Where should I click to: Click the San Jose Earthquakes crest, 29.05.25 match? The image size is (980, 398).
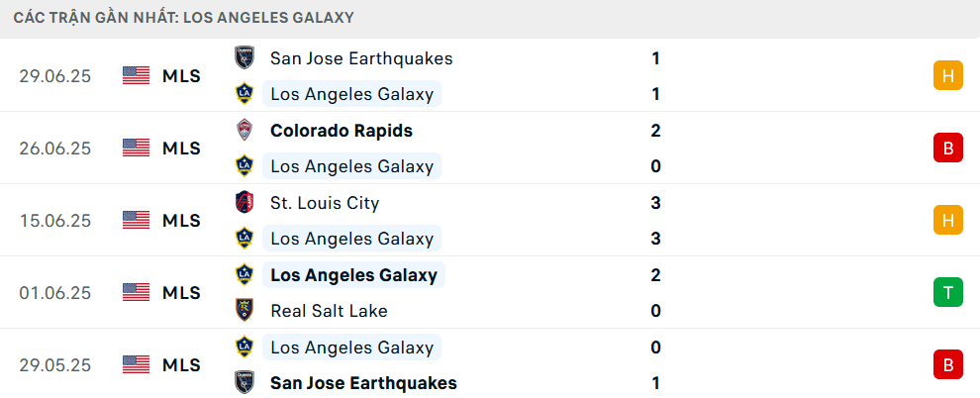coord(245,383)
